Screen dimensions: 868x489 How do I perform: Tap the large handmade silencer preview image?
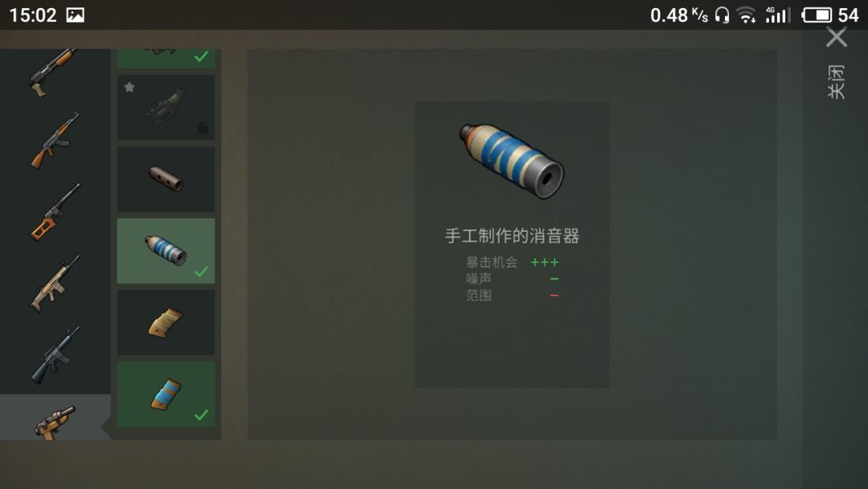pyautogui.click(x=511, y=161)
